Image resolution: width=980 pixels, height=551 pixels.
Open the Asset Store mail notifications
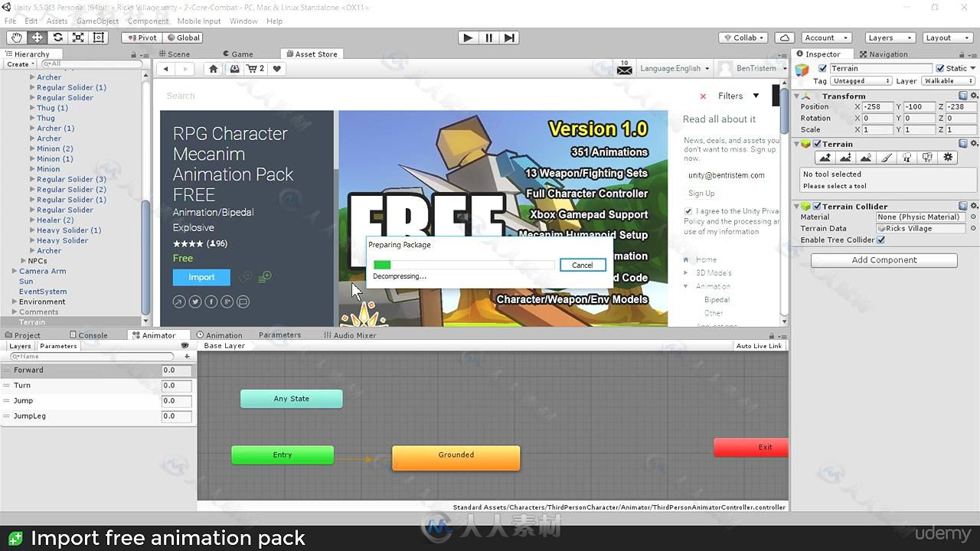click(x=625, y=68)
